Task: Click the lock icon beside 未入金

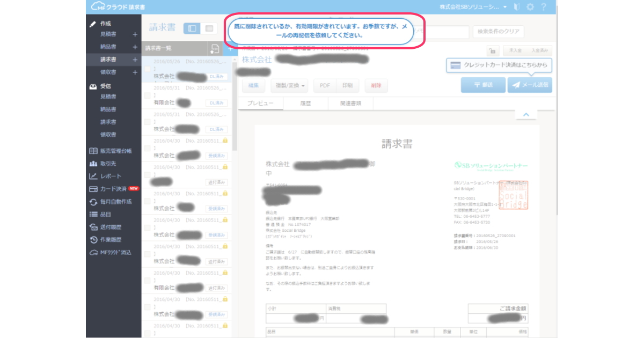Action: click(492, 50)
